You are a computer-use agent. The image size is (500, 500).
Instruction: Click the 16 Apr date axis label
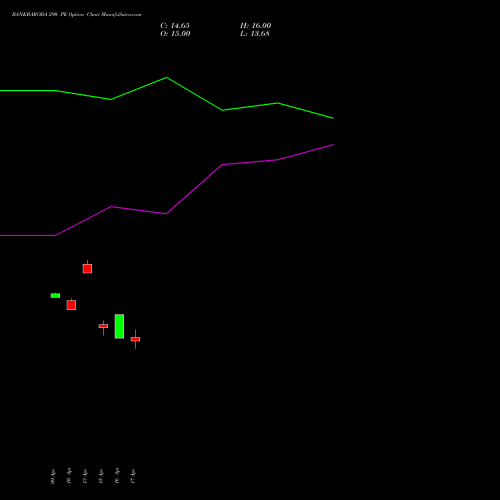tap(117, 476)
